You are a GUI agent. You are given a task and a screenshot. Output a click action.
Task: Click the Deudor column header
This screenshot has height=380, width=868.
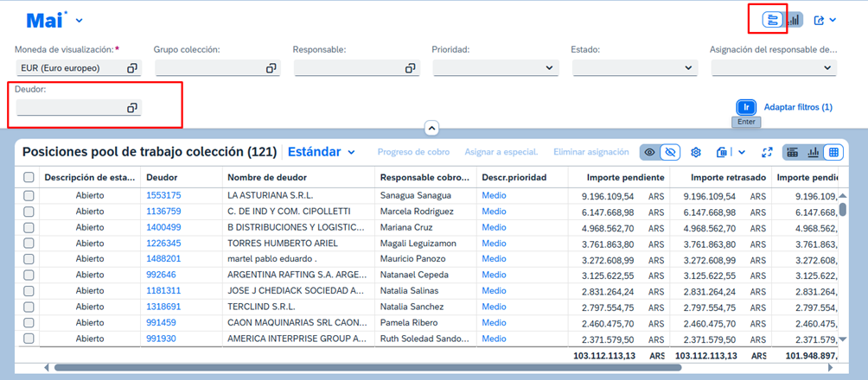tap(163, 177)
